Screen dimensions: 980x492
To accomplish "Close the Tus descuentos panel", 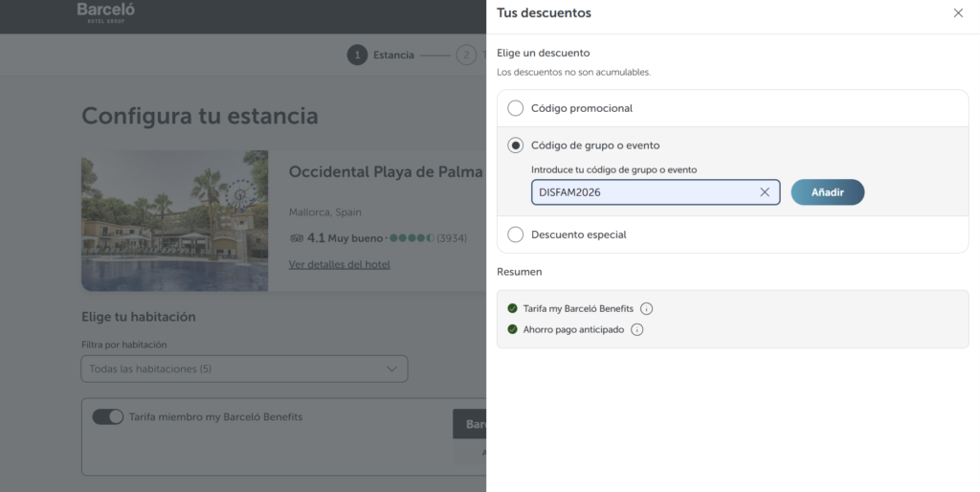I will (x=957, y=13).
